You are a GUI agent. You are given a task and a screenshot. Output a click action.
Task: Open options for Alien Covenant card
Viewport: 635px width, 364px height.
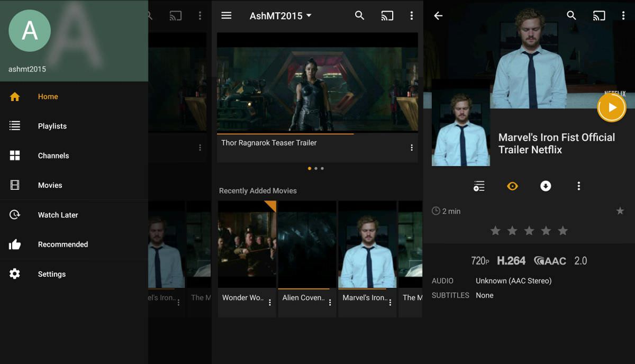(x=330, y=303)
